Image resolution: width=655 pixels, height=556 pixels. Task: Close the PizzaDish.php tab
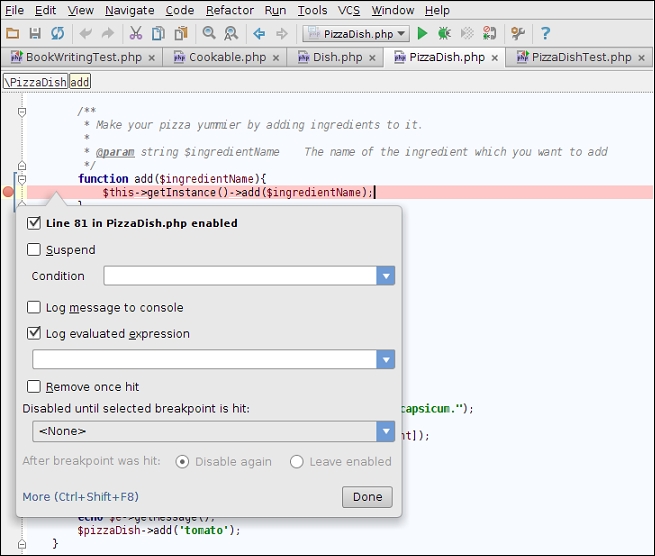[495, 58]
